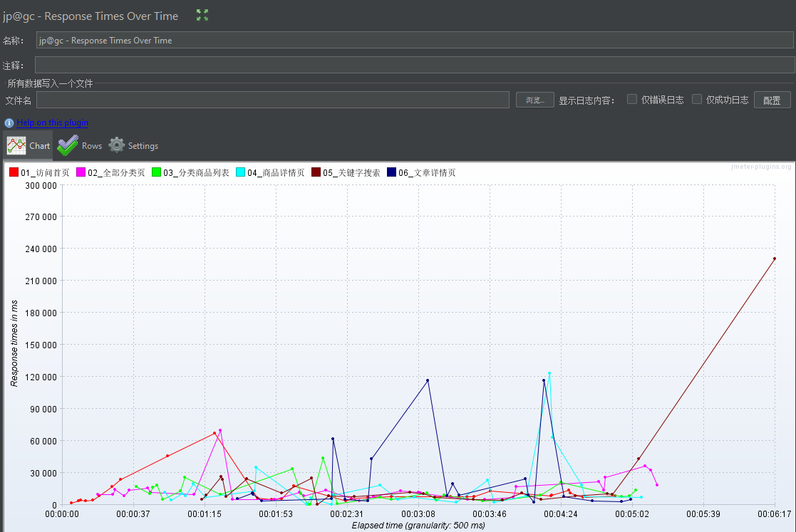Focus the 名称 name input field
This screenshot has height=532, width=796.
[415, 40]
